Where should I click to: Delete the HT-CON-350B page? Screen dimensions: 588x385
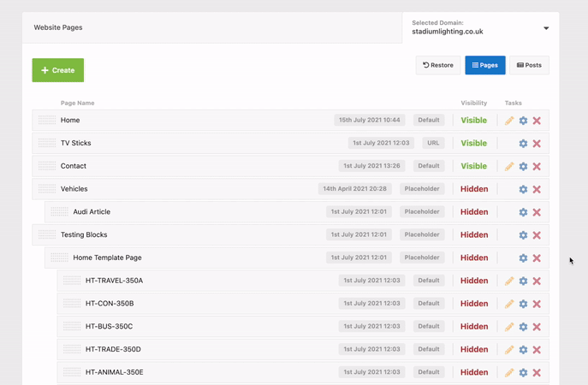coord(537,304)
